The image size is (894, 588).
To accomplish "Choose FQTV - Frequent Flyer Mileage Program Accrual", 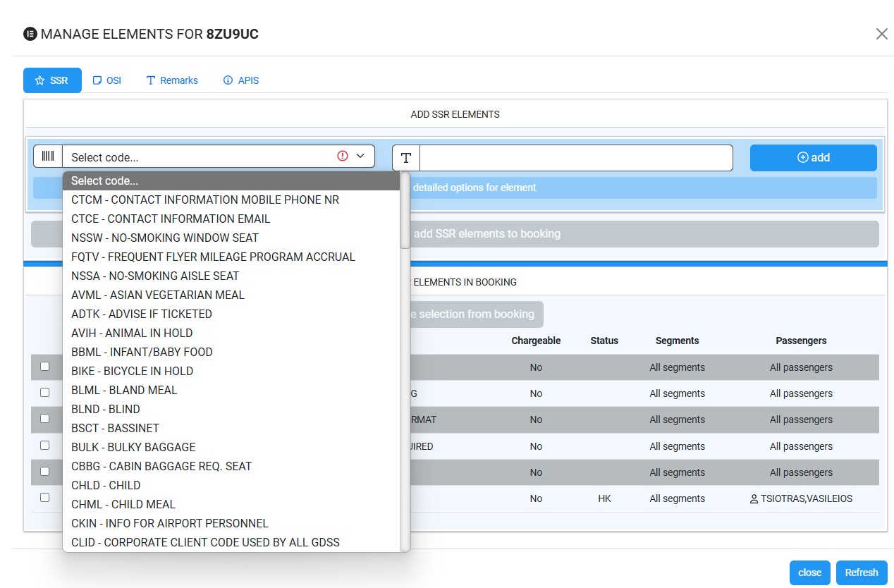I will (231, 257).
